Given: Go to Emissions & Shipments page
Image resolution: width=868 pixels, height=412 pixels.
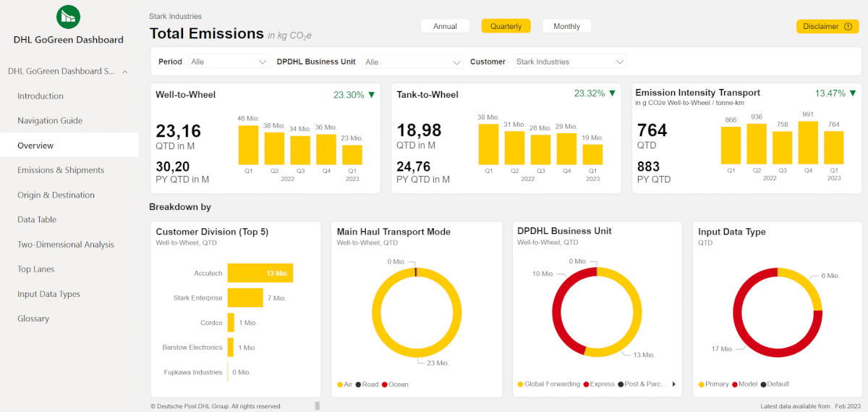Looking at the screenshot, I should tap(61, 170).
